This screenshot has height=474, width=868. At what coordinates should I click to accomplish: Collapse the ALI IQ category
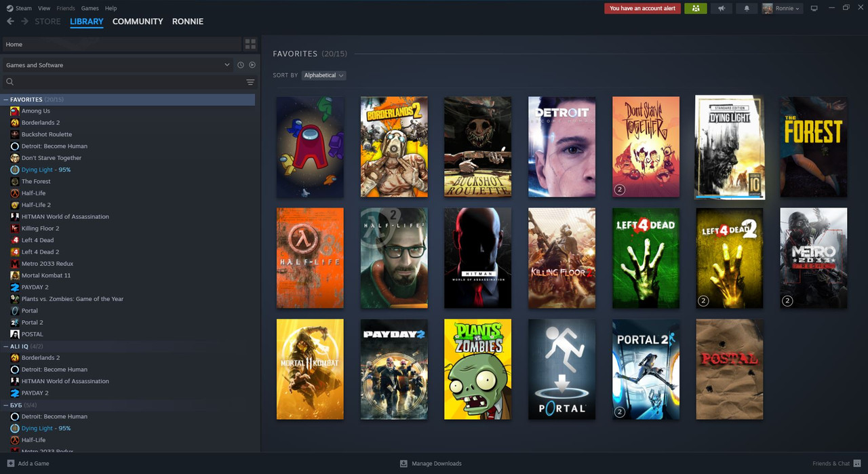(6, 347)
